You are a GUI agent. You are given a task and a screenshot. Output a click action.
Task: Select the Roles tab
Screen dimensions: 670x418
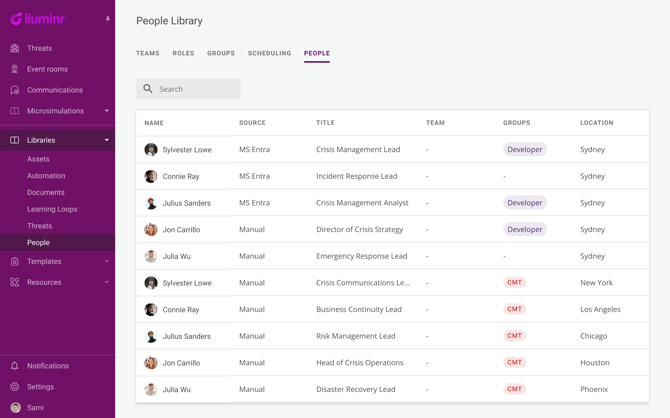coord(183,53)
